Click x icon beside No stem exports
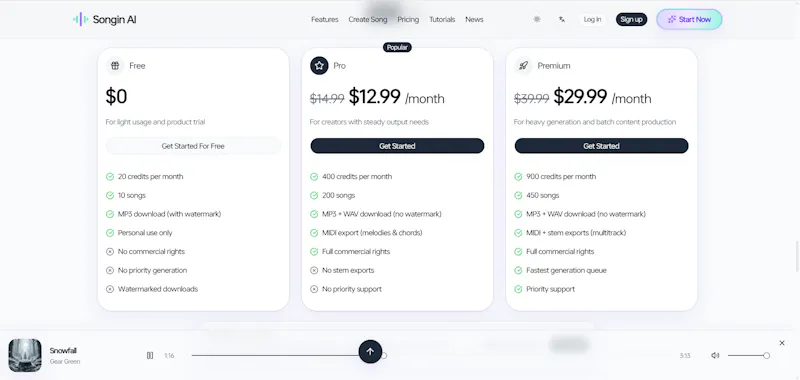This screenshot has height=380, width=800. 314,270
